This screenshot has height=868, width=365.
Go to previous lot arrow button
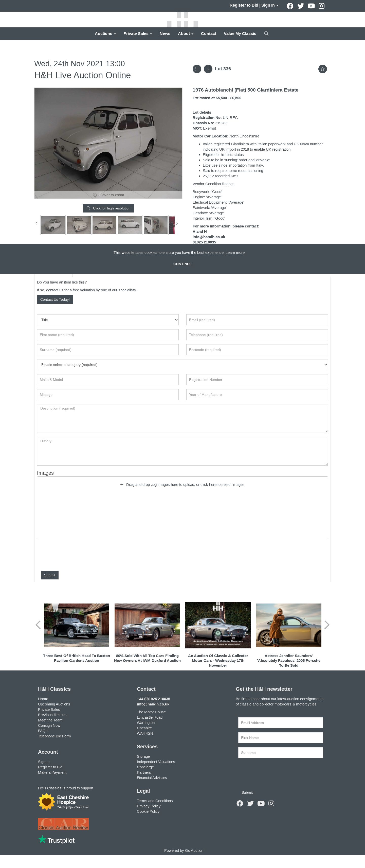coord(208,69)
